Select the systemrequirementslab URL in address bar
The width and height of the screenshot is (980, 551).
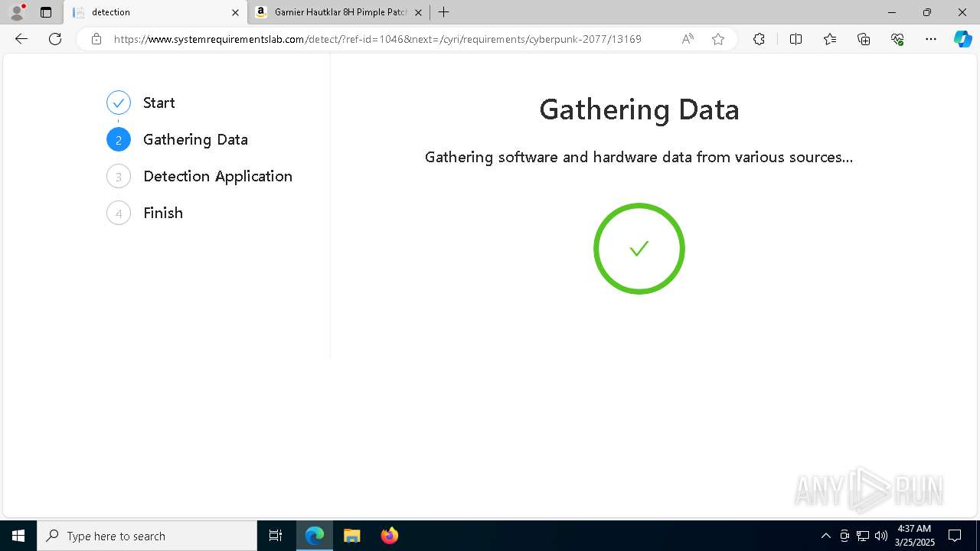click(377, 39)
